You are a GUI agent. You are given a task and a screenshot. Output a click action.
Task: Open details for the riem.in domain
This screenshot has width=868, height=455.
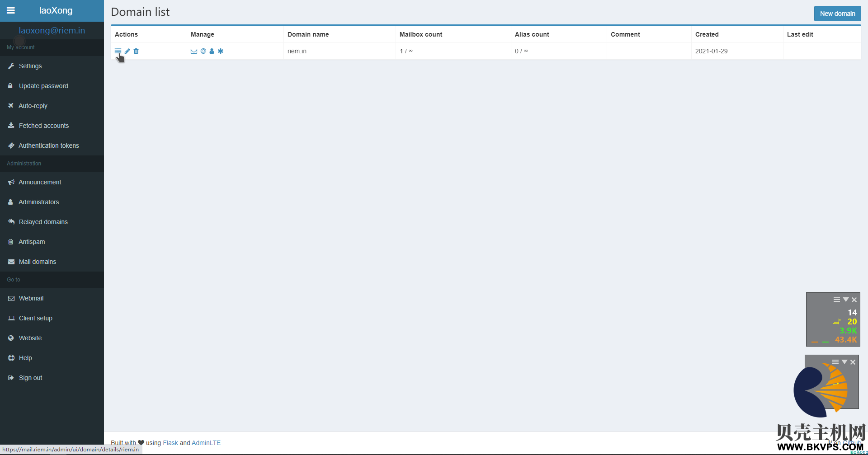point(118,51)
